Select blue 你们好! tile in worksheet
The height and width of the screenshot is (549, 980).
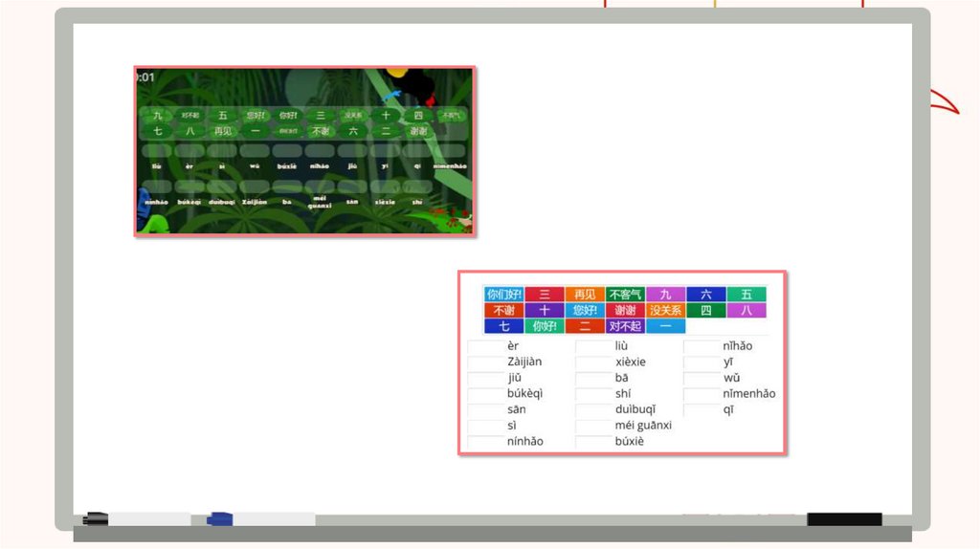(503, 295)
